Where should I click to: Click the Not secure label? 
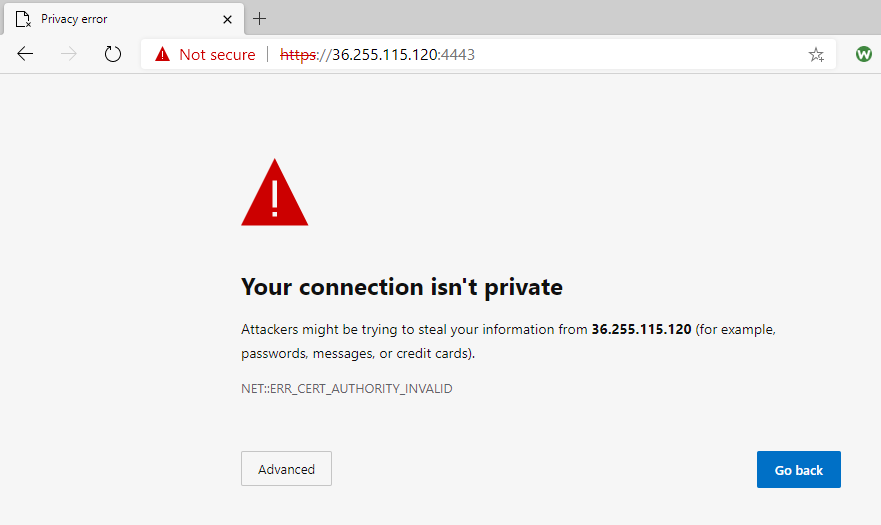point(217,55)
